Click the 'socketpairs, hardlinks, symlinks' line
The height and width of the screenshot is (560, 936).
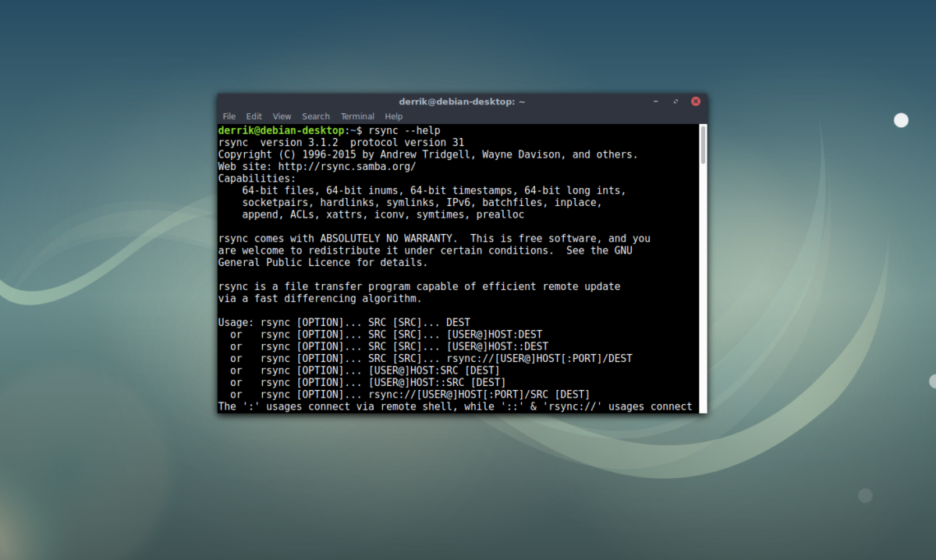coord(422,203)
